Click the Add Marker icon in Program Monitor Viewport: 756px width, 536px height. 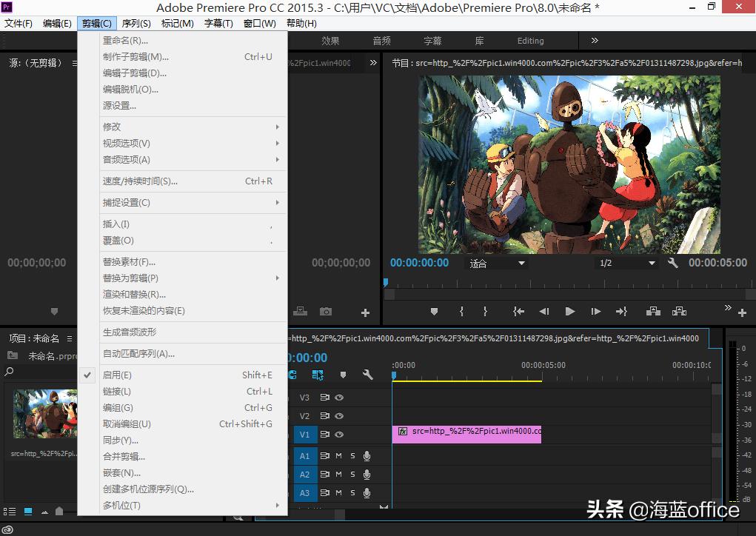point(434,309)
